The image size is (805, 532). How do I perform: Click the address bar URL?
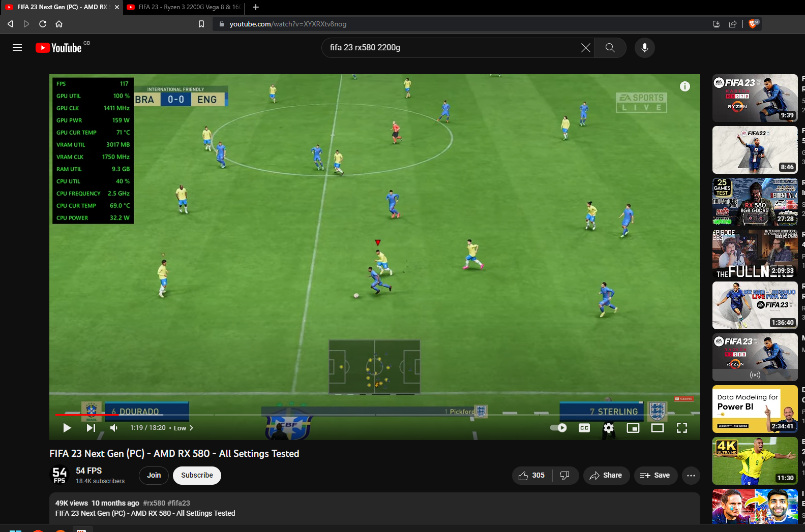(x=288, y=24)
